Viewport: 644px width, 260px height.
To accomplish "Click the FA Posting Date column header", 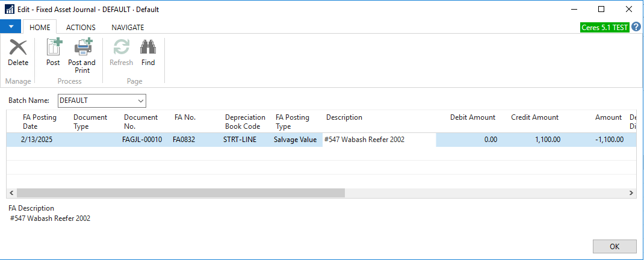I will [40, 122].
